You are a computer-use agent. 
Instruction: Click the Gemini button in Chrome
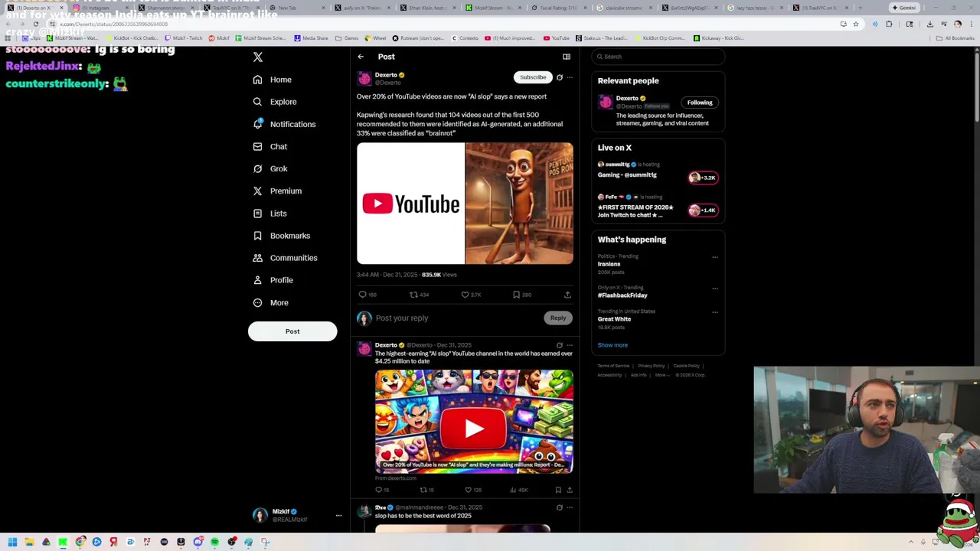pyautogui.click(x=904, y=8)
